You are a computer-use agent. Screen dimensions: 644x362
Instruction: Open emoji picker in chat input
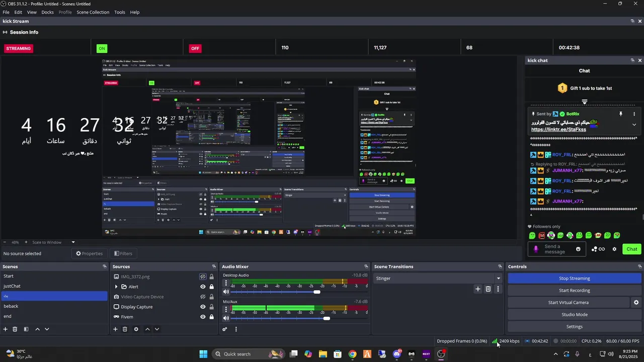(578, 249)
